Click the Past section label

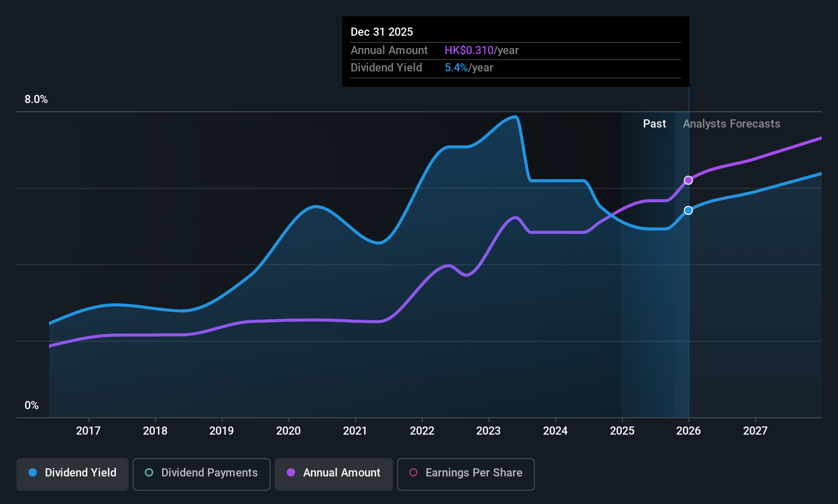point(654,124)
